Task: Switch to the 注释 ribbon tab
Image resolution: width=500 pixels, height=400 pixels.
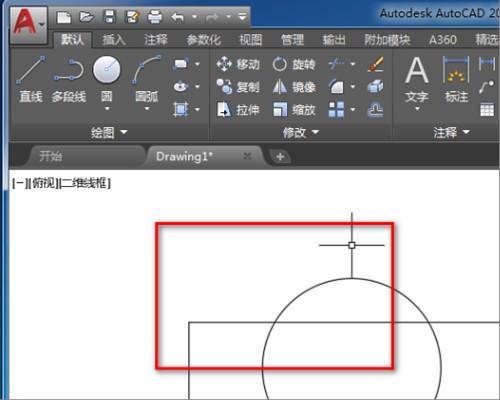Action: (155, 40)
